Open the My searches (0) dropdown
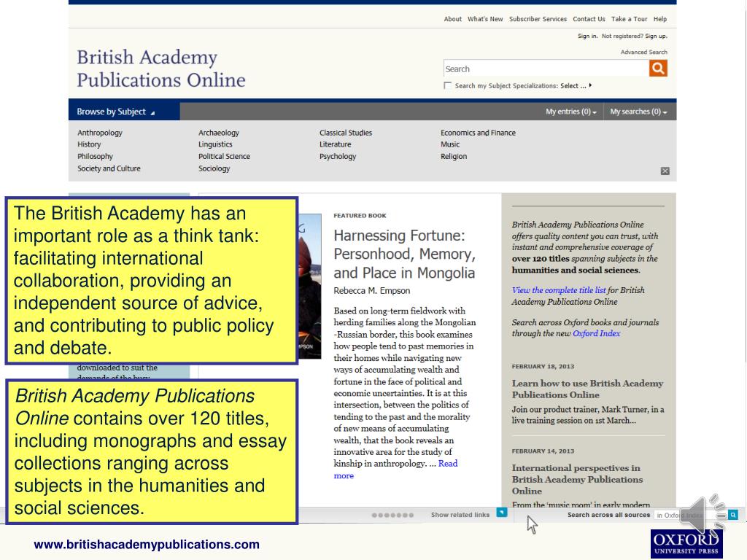The image size is (747, 560). (638, 112)
